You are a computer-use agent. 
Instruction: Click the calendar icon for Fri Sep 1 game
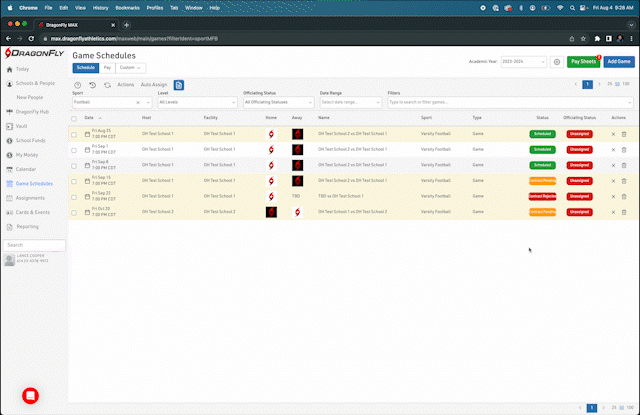click(87, 149)
